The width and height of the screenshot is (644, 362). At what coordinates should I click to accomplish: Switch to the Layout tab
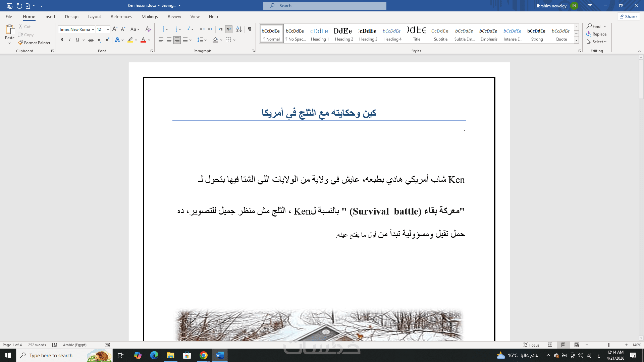94,16
